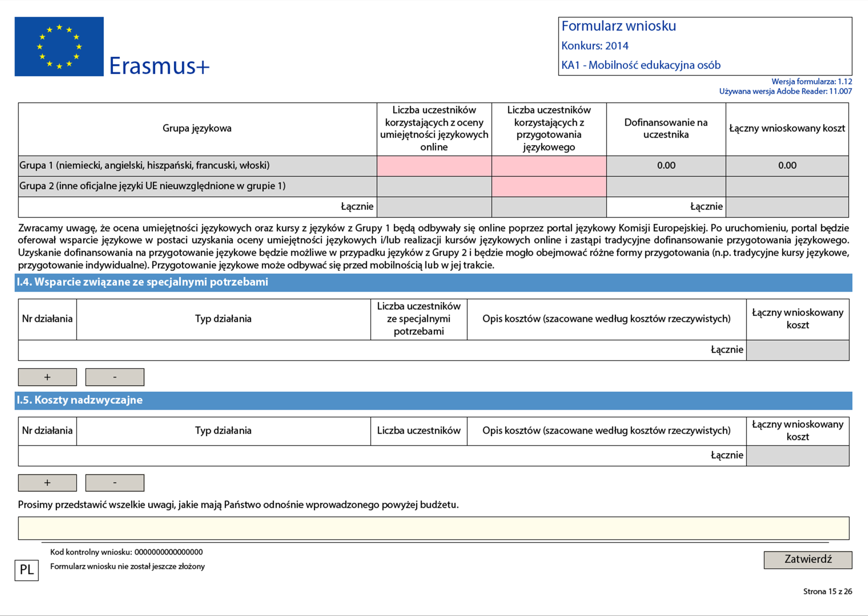Fill Grupa 1 online assessment participants field
Screen dimensions: 868x616
pyautogui.click(x=434, y=166)
